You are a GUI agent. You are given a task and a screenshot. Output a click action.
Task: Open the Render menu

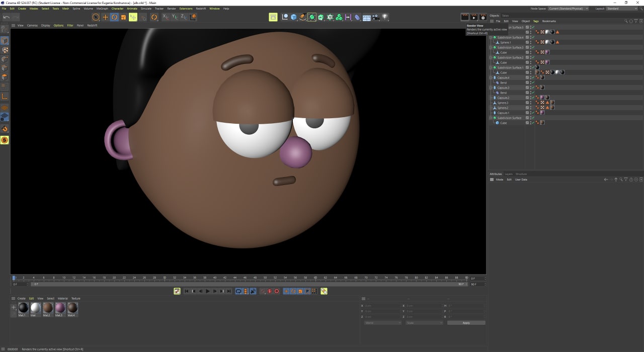[x=172, y=9]
